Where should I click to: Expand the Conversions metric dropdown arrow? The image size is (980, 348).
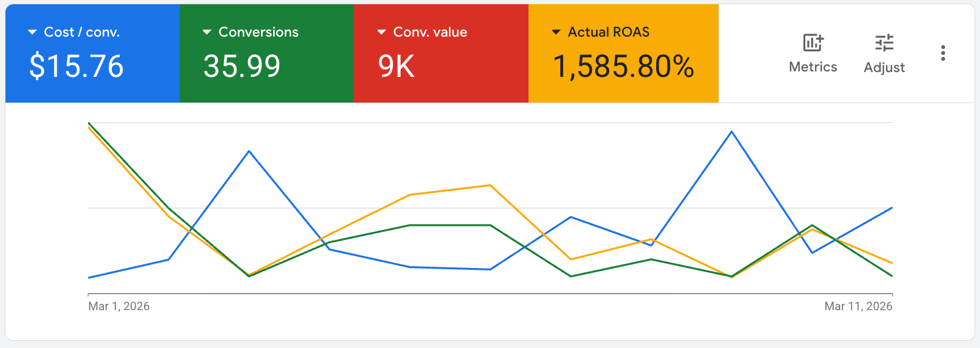[x=207, y=32]
